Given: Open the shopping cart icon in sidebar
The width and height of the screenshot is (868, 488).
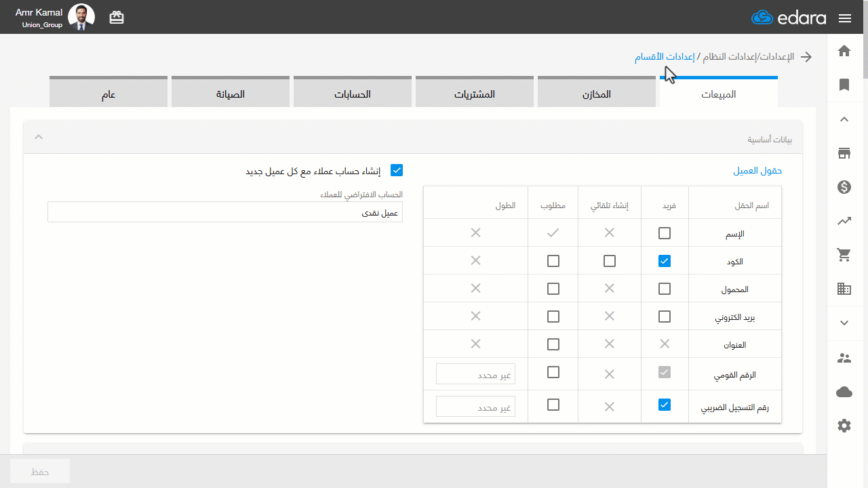Looking at the screenshot, I should tap(844, 255).
